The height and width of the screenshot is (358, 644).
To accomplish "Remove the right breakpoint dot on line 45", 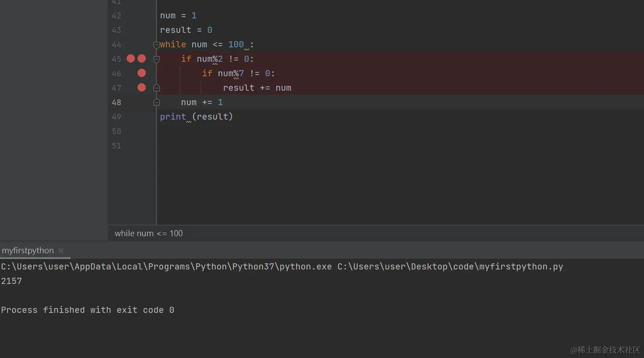I will pos(142,58).
